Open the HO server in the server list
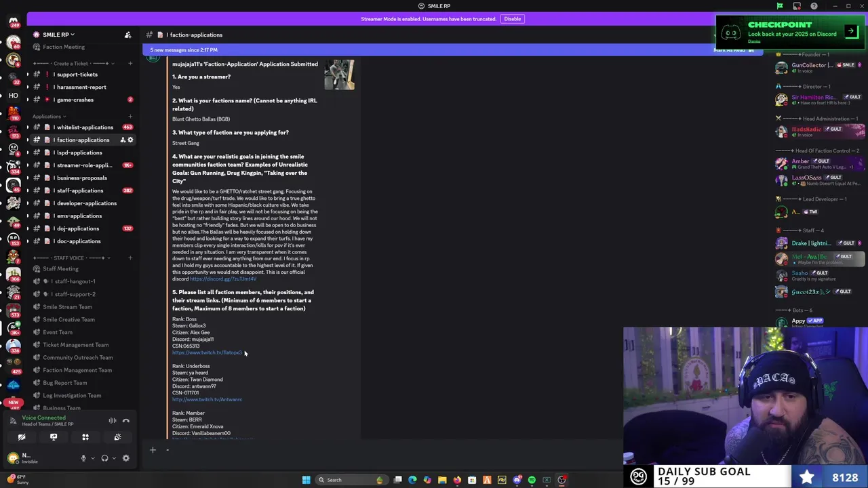This screenshot has width=868, height=488. pyautogui.click(x=13, y=96)
